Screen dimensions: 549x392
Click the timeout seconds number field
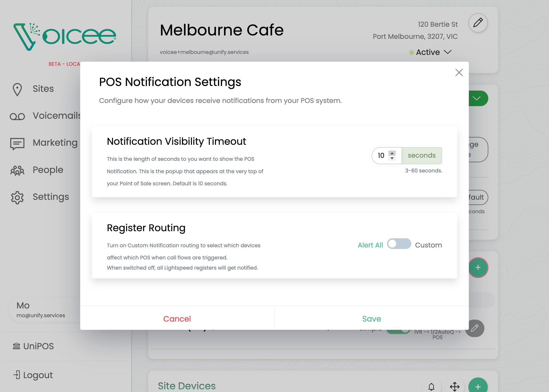point(381,155)
